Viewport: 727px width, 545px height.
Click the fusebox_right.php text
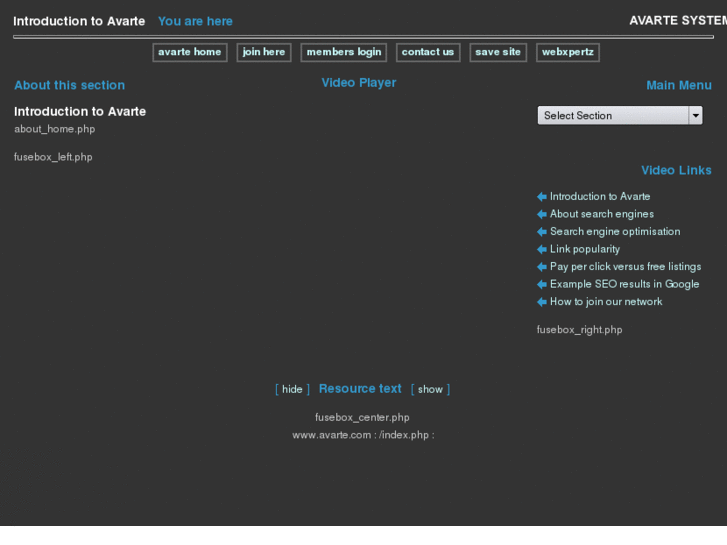[580, 330]
